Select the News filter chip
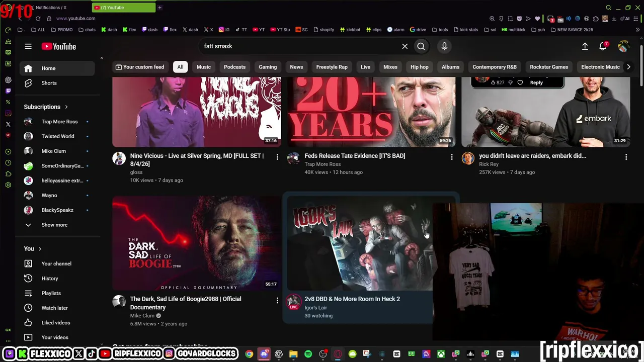The height and width of the screenshot is (362, 644). pyautogui.click(x=296, y=67)
